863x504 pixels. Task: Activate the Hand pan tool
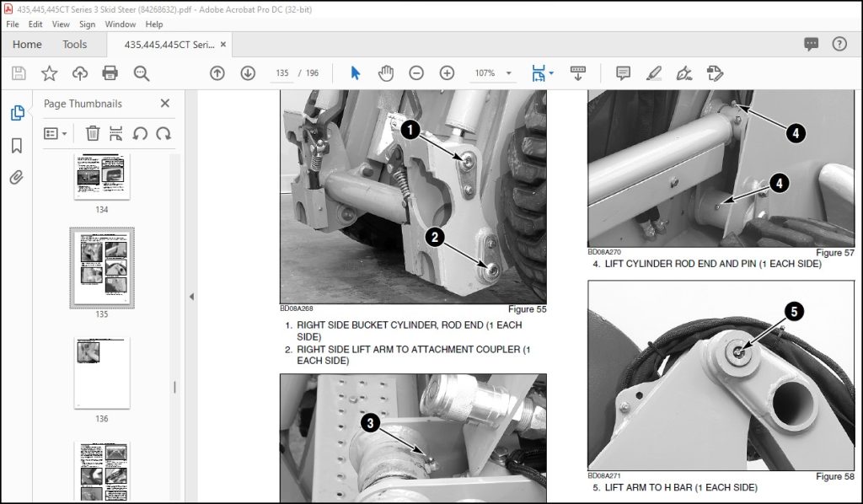pos(386,73)
